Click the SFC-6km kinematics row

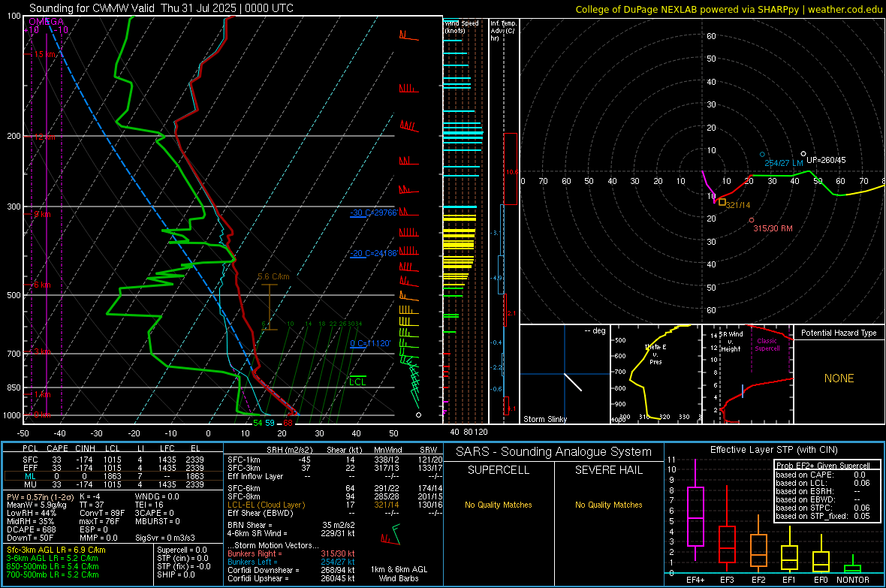[335, 488]
